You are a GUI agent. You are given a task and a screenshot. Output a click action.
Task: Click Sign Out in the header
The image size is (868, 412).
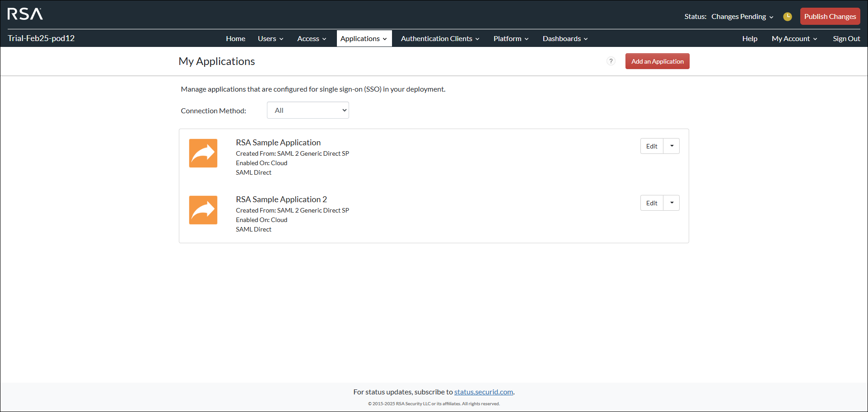click(x=846, y=39)
